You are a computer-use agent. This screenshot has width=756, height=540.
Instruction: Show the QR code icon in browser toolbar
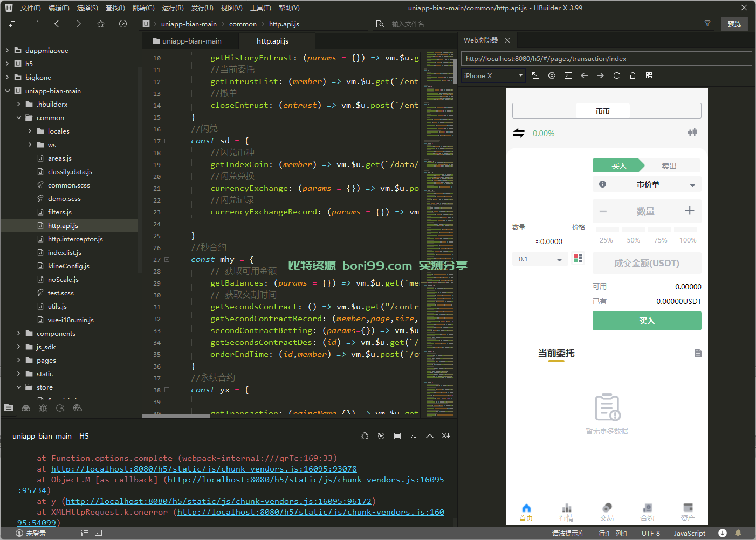649,75
